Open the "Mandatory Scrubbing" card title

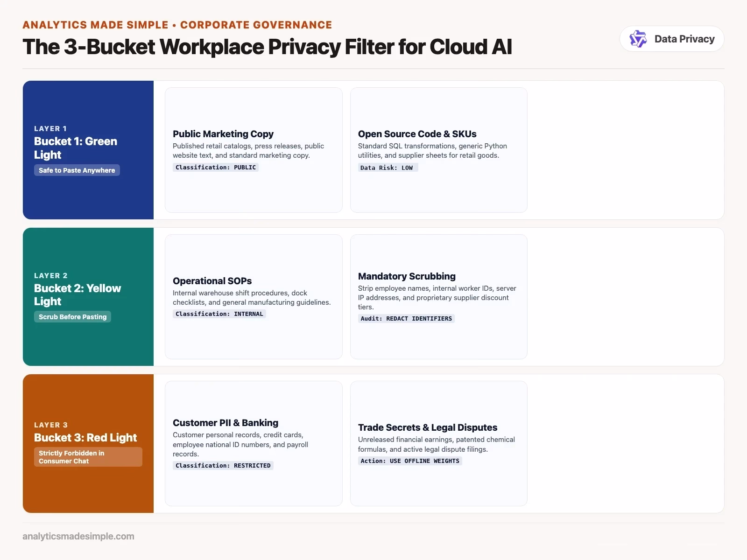point(407,276)
